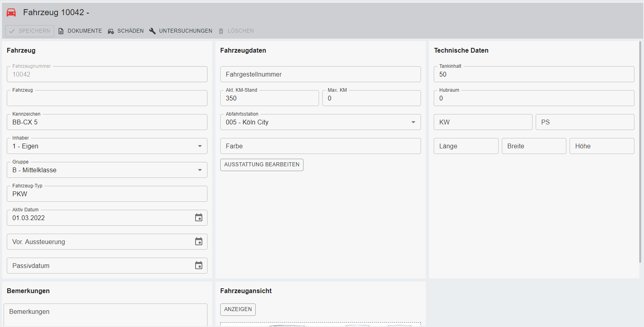644x327 pixels.
Task: Open the Abfahrtsstation dropdown
Action: tap(413, 122)
